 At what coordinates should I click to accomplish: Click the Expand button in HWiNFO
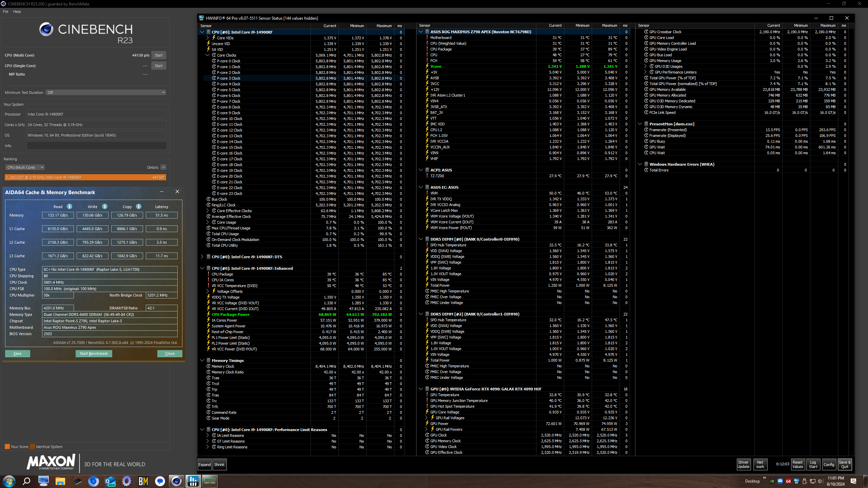click(x=204, y=464)
